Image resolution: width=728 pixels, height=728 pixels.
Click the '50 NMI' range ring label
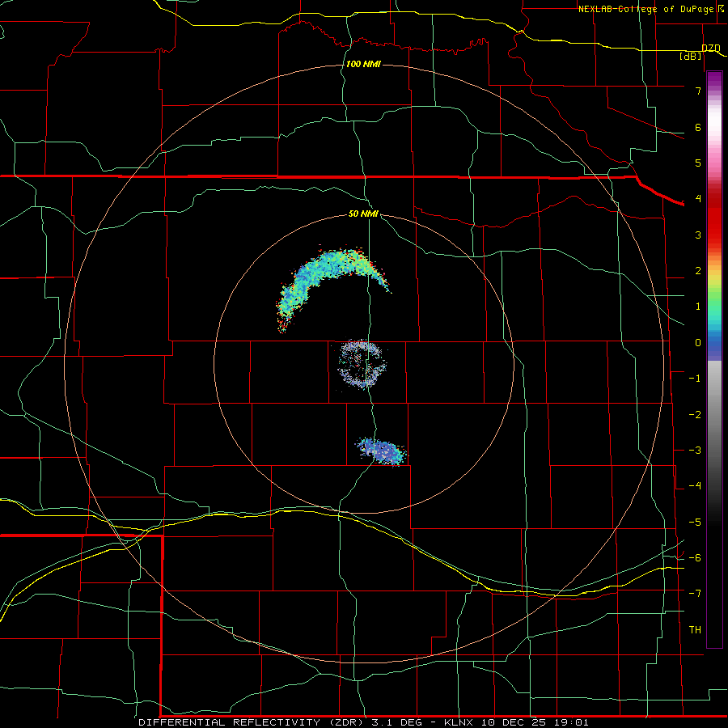click(363, 214)
